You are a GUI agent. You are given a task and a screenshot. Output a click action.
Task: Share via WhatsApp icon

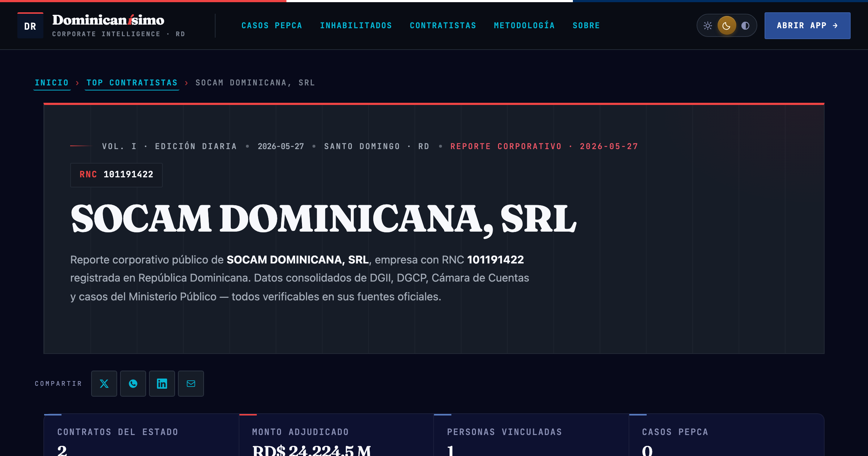(x=133, y=384)
